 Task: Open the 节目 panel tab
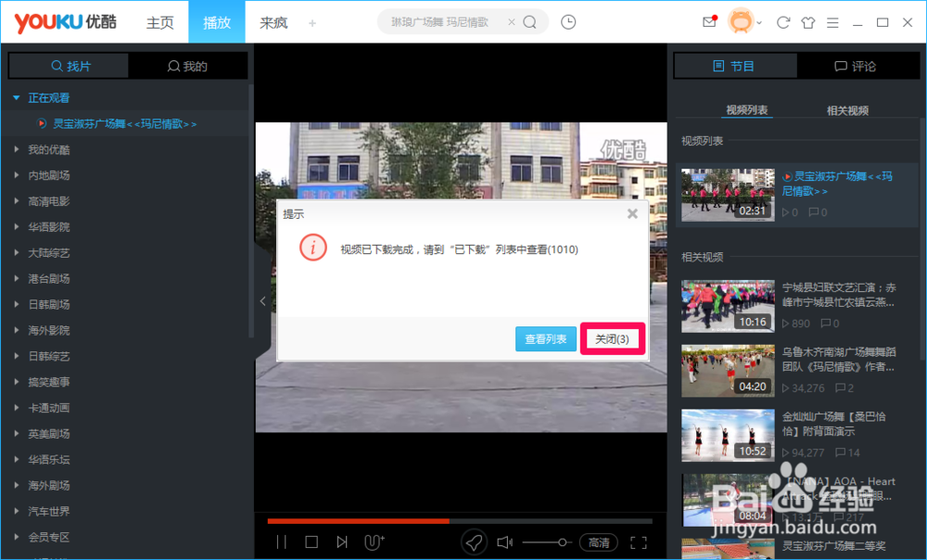pyautogui.click(x=735, y=66)
